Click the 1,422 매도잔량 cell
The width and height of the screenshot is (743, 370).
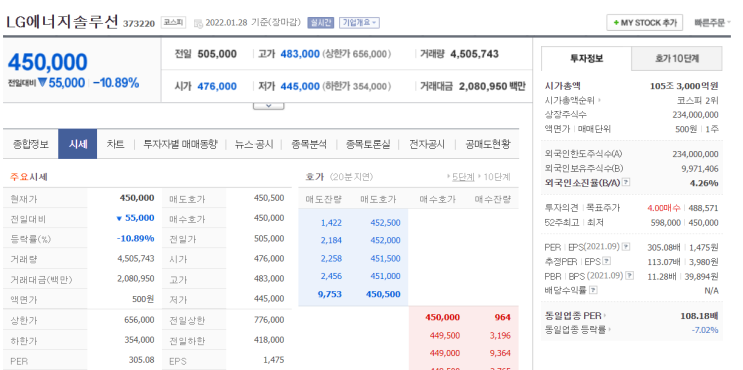pyautogui.click(x=331, y=223)
